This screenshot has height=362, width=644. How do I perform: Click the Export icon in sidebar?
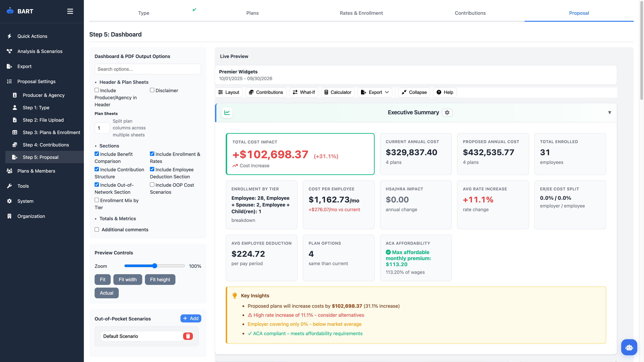pos(10,66)
